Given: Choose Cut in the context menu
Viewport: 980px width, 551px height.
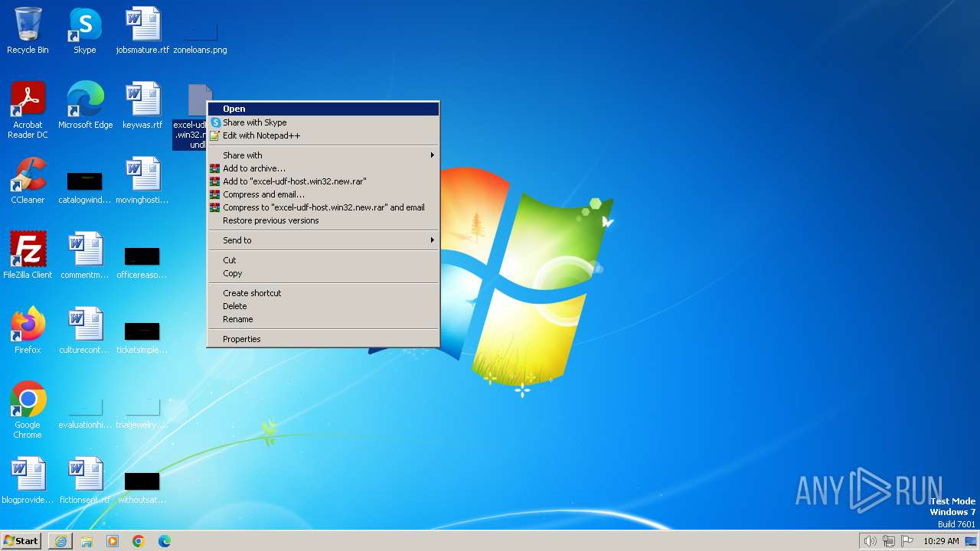Looking at the screenshot, I should [x=324, y=260].
